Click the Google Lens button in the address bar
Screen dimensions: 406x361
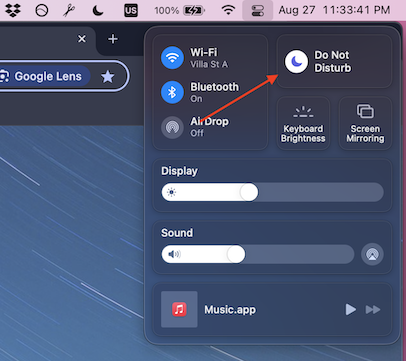45,76
